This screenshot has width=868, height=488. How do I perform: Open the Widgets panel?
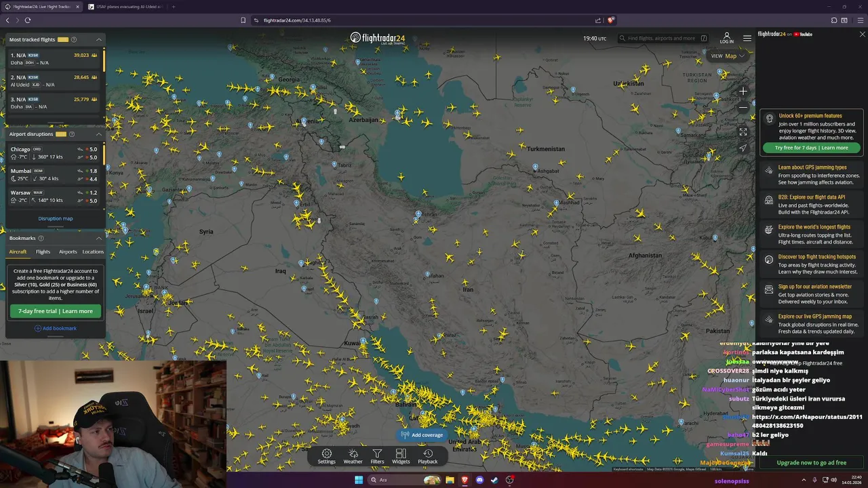[401, 456]
